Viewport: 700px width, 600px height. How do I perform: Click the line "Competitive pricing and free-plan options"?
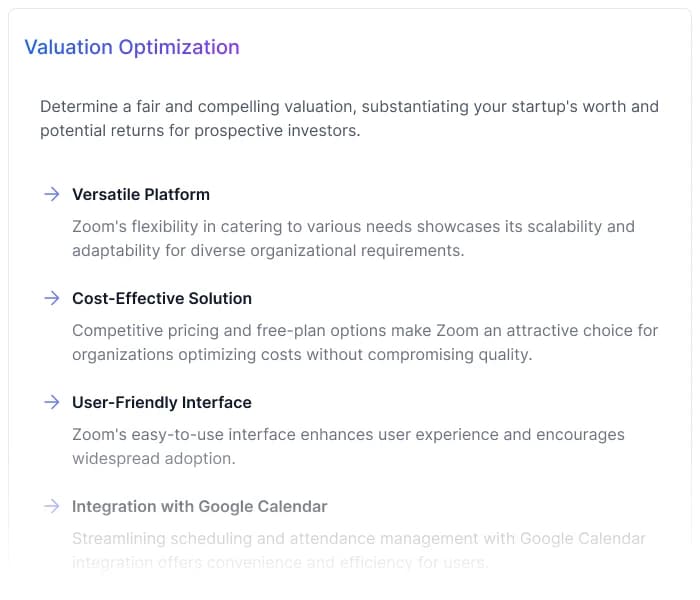tap(365, 330)
